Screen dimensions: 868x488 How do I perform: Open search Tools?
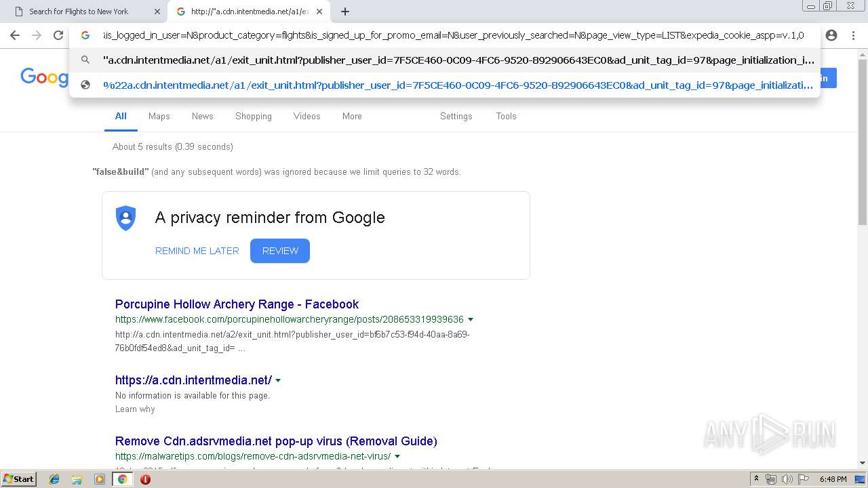(507, 117)
